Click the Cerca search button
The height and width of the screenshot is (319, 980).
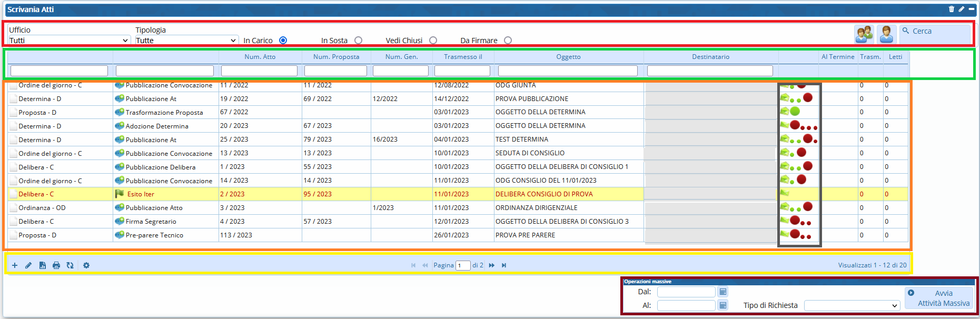click(x=935, y=32)
